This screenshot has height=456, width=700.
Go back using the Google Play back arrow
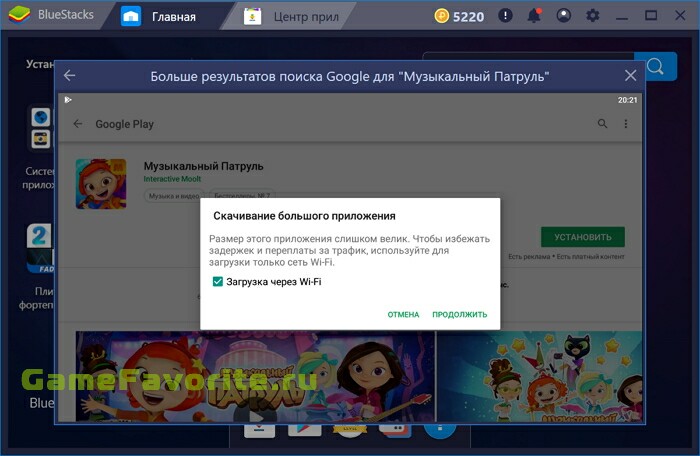point(78,124)
